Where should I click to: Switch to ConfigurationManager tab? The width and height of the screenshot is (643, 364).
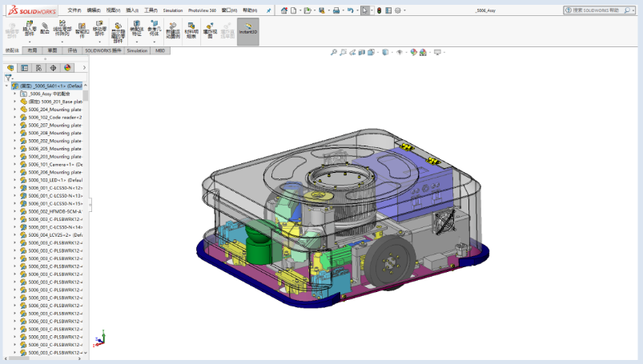[39, 68]
